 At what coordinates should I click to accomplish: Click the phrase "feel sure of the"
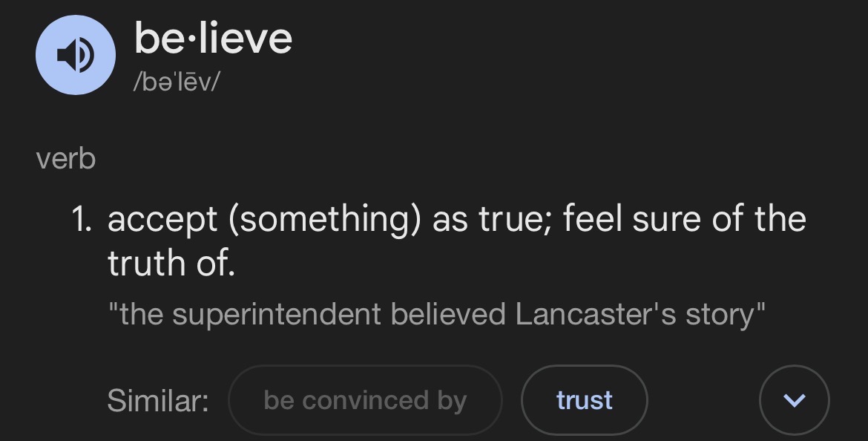[684, 220]
